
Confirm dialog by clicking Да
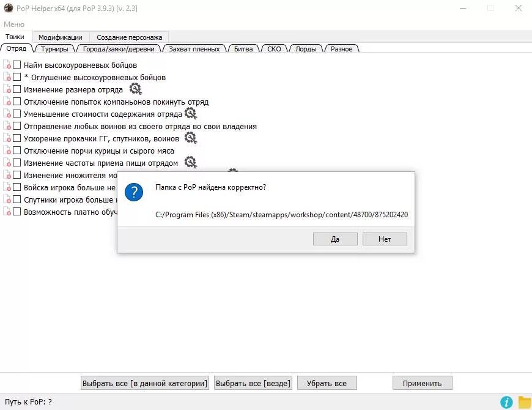click(335, 239)
